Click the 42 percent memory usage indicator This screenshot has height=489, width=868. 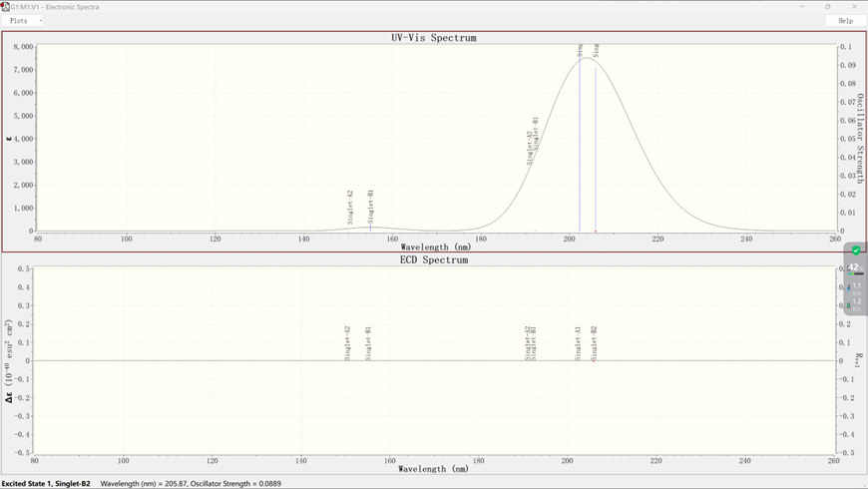(x=855, y=268)
